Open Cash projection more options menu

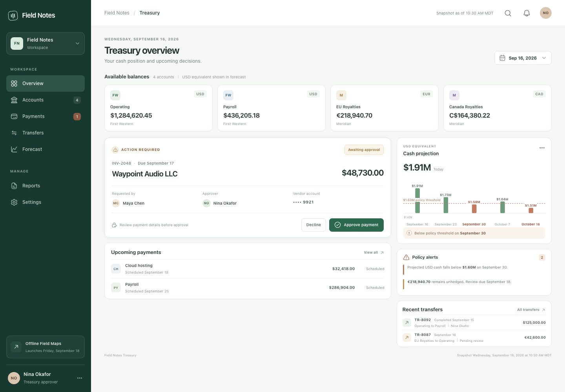542,148
